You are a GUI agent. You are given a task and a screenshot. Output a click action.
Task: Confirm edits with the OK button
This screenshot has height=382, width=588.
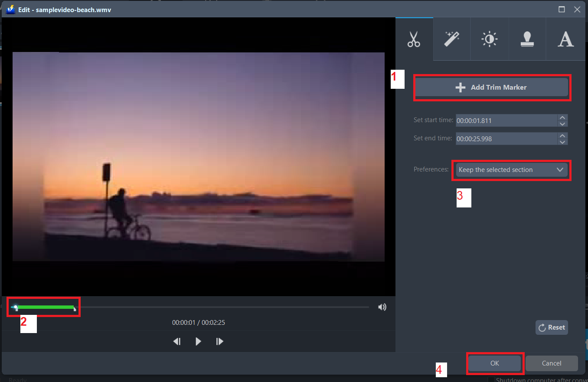494,363
